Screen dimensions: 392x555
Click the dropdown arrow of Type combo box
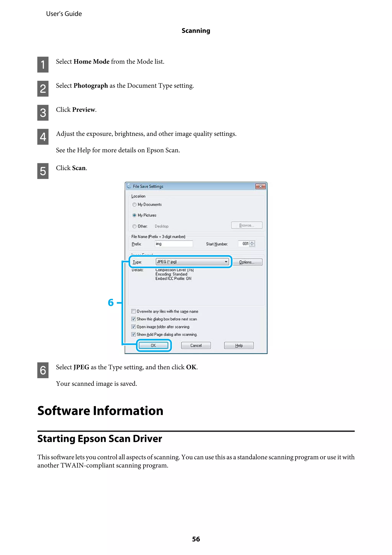(226, 262)
